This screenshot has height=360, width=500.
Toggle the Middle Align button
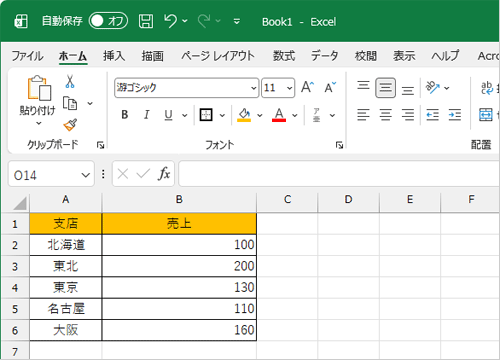tap(386, 88)
